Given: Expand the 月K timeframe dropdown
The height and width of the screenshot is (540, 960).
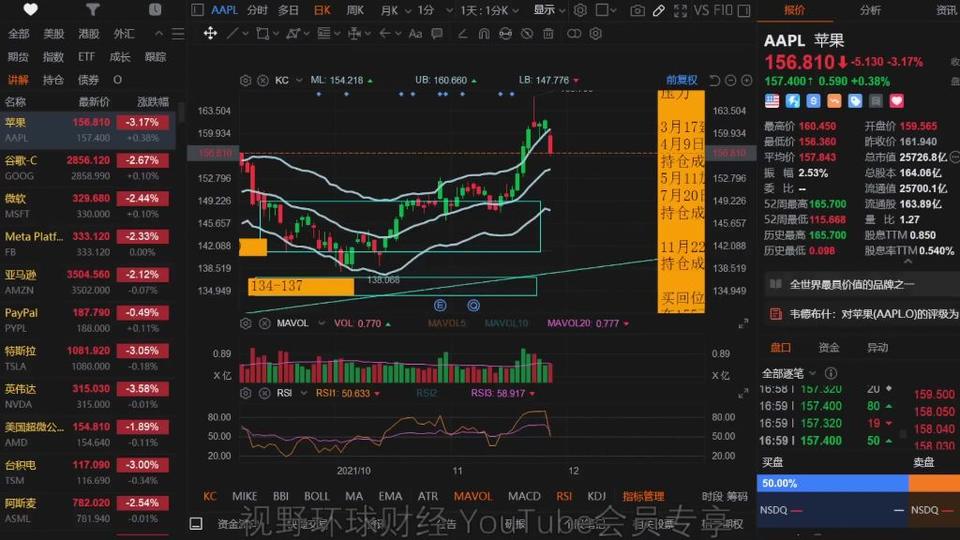Looking at the screenshot, I should (x=395, y=10).
